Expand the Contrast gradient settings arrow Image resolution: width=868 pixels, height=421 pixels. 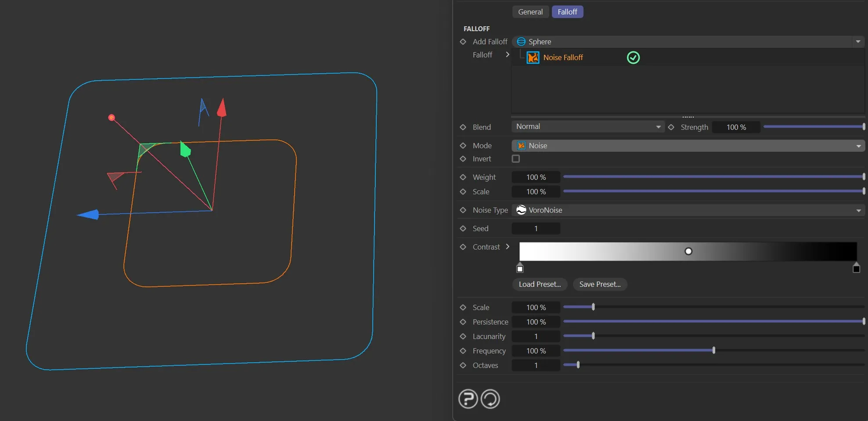508,246
